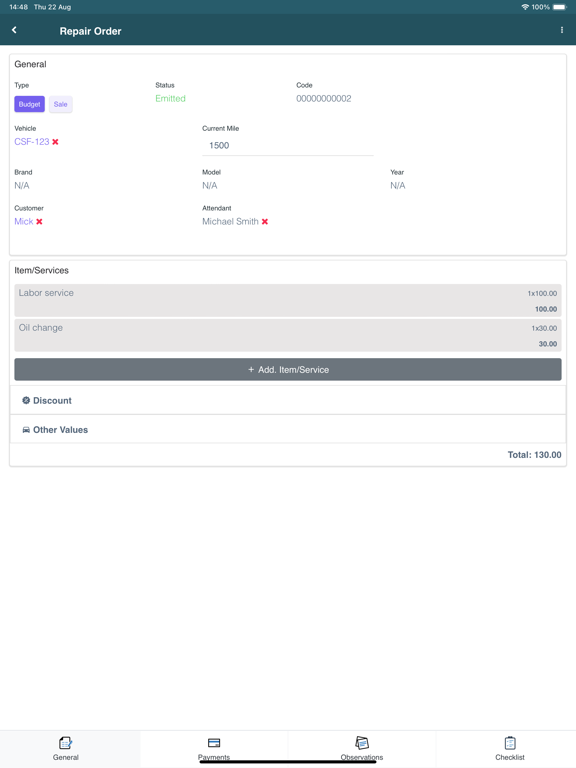Click the 1x100.00 quantity price text

click(542, 293)
